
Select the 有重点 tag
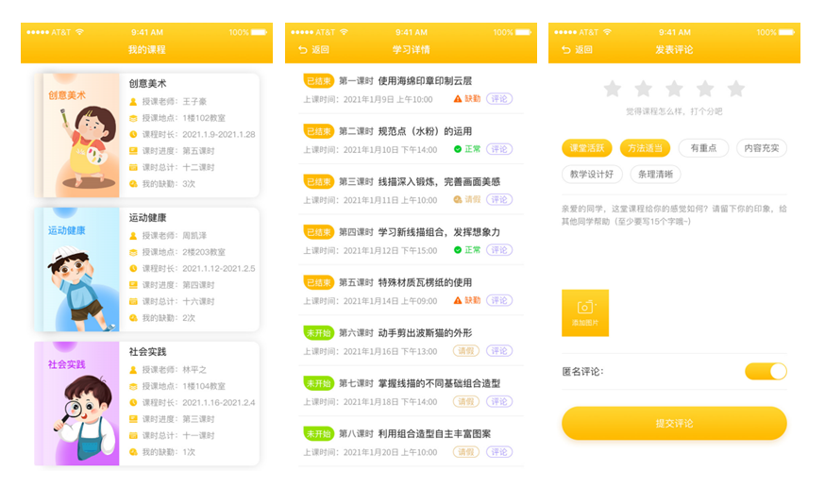pos(703,148)
